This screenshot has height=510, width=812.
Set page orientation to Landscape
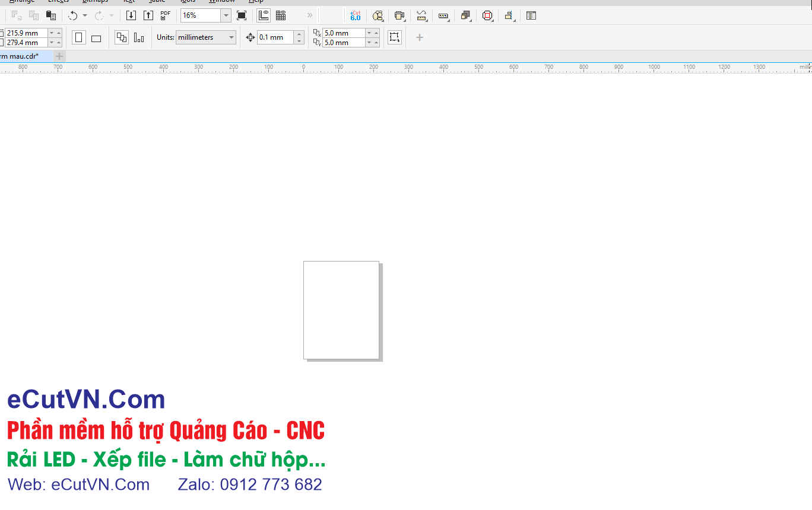pos(96,38)
